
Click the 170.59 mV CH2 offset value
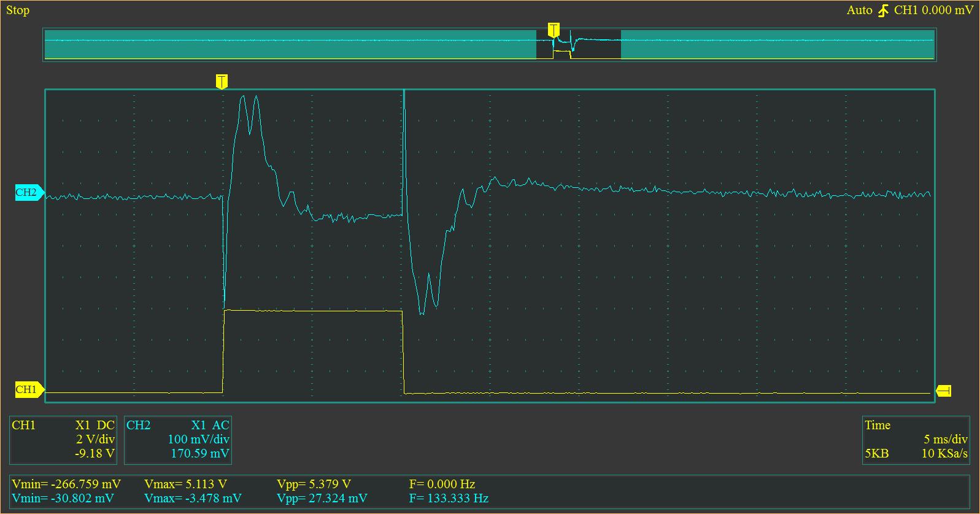tap(200, 454)
